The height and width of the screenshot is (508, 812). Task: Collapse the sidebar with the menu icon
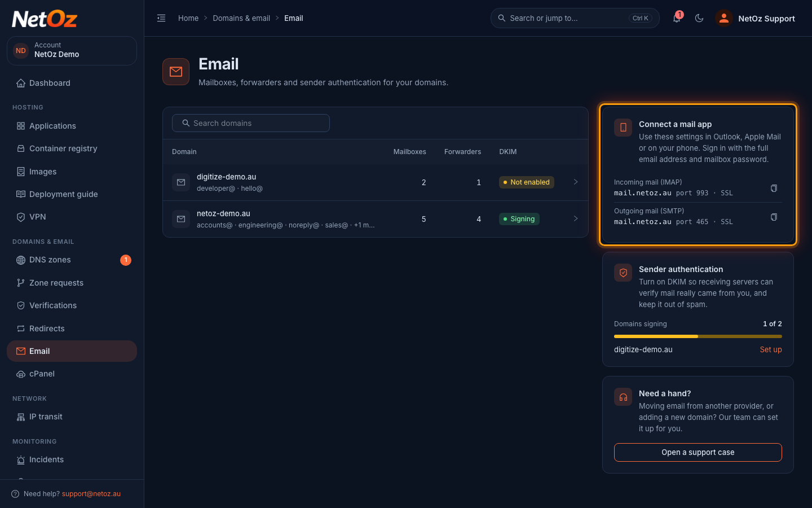161,18
